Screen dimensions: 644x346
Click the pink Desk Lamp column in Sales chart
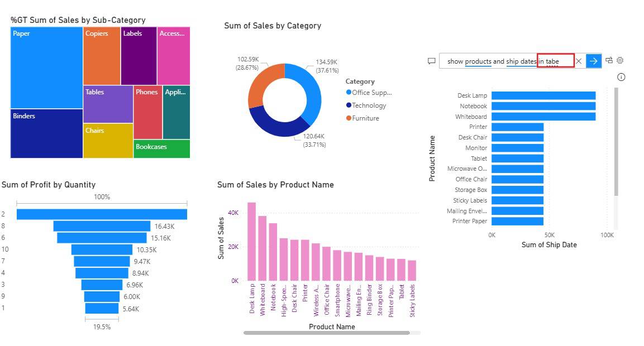tap(251, 242)
